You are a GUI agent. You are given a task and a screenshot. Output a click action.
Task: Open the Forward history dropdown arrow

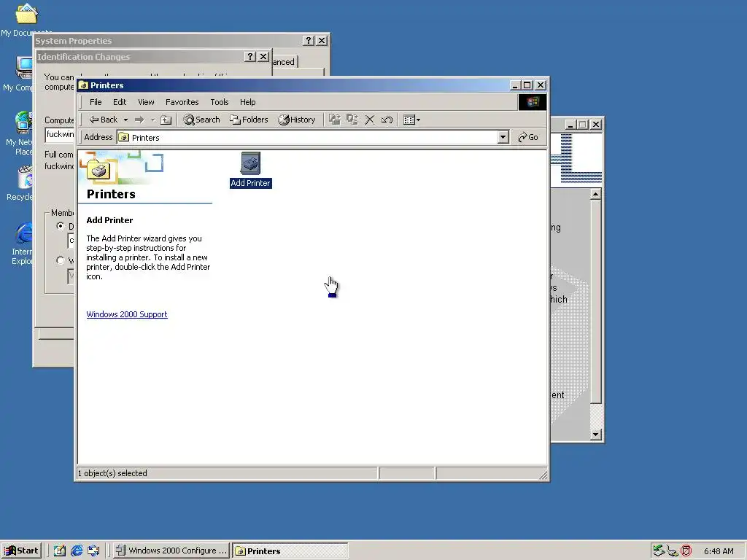coord(153,120)
